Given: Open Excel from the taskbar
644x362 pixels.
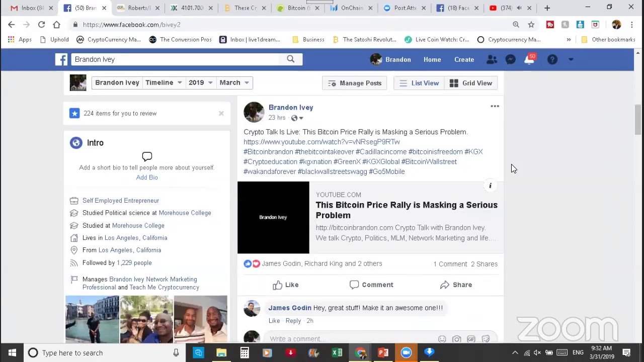Looking at the screenshot, I should [337, 353].
